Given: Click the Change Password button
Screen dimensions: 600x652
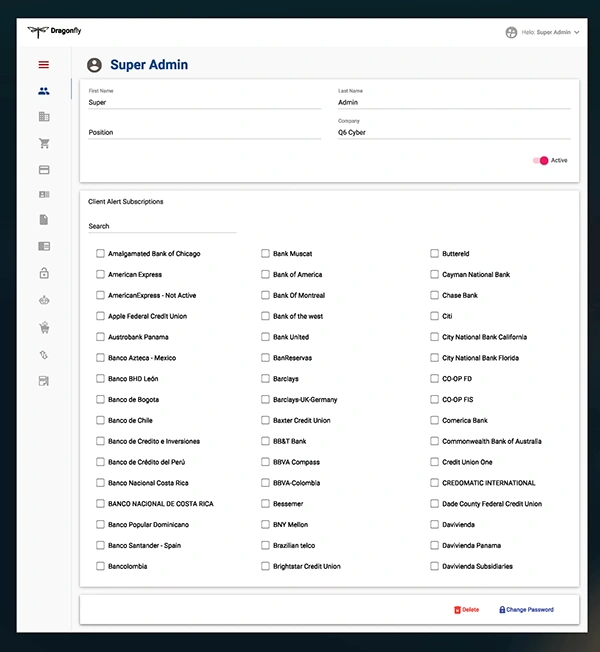Looking at the screenshot, I should click(526, 610).
